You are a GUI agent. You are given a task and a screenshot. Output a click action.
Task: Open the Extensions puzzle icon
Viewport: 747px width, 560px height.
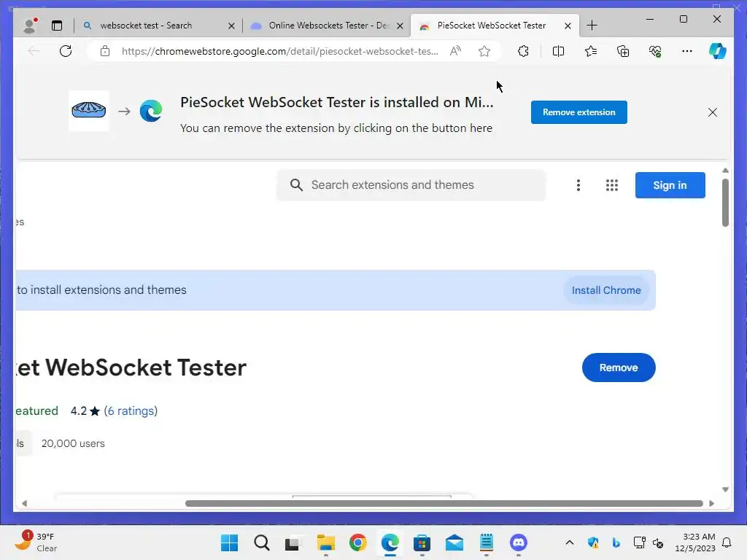523,51
